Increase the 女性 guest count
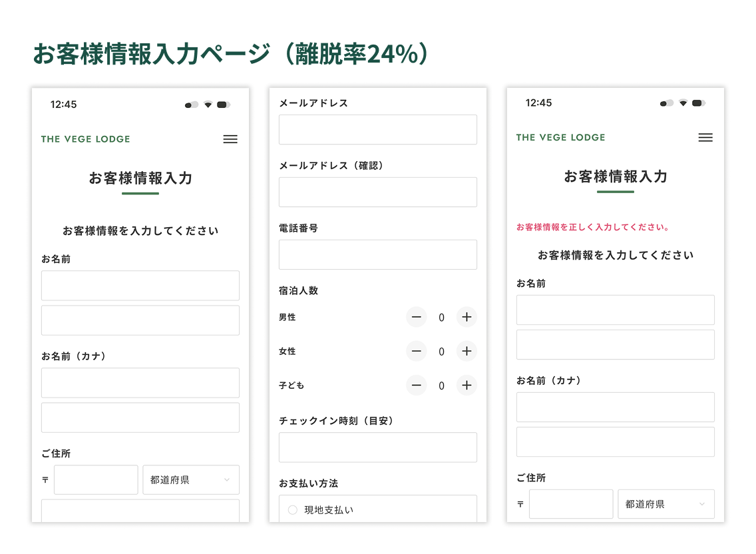 pyautogui.click(x=467, y=352)
